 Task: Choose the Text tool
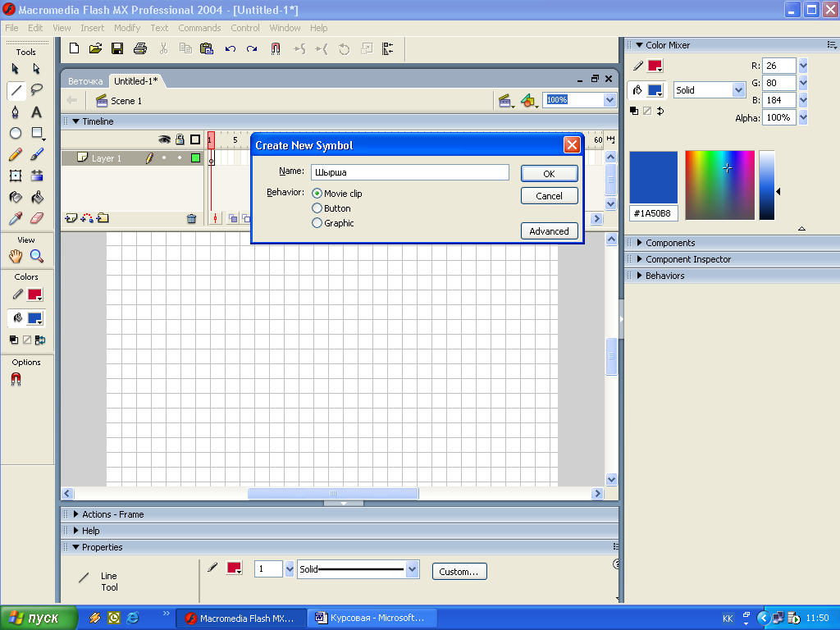[x=36, y=112]
